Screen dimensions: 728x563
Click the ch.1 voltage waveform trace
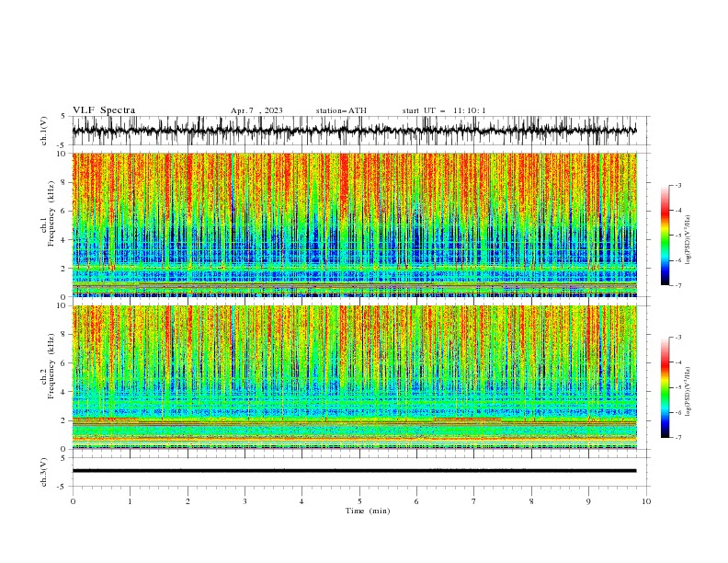click(x=354, y=131)
